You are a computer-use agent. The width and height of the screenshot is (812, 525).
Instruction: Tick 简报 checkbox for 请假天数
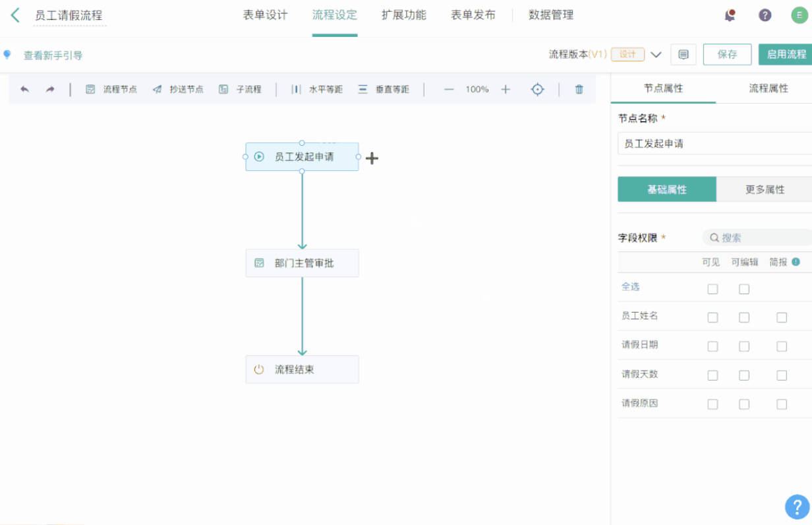[782, 375]
